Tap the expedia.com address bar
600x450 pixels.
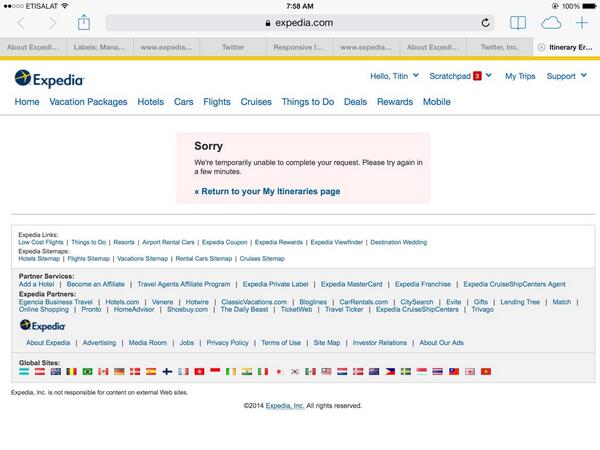(300, 23)
